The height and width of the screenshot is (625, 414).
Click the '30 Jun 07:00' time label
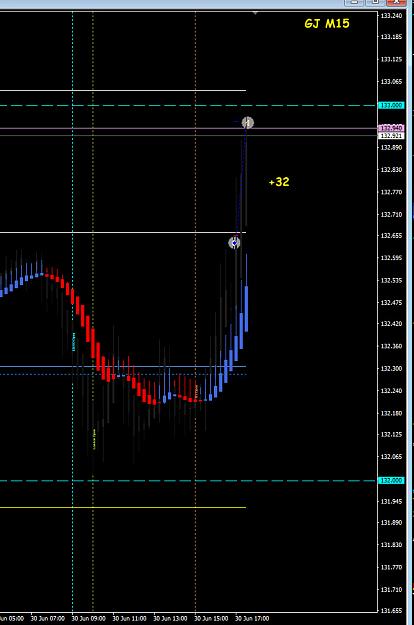[x=48, y=619]
